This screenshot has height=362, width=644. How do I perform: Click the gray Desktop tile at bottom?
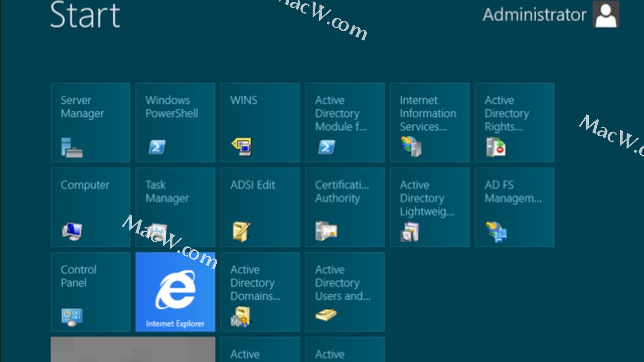[133, 350]
